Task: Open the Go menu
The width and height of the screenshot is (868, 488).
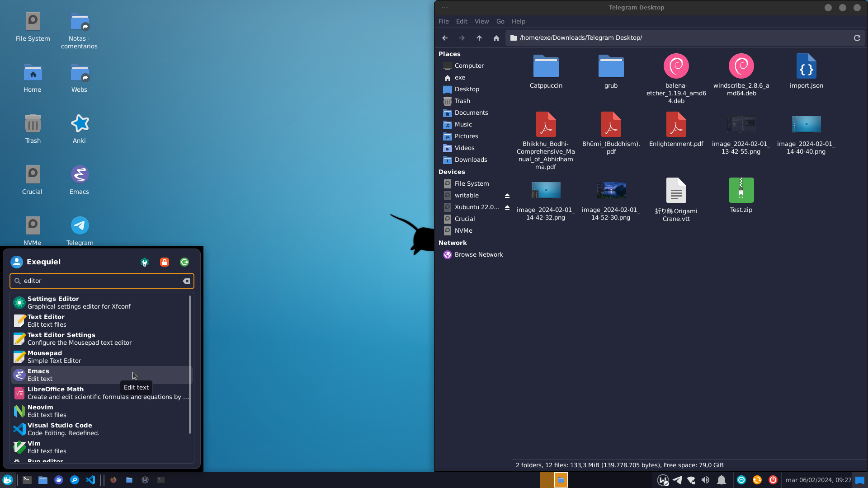Action: 500,21
